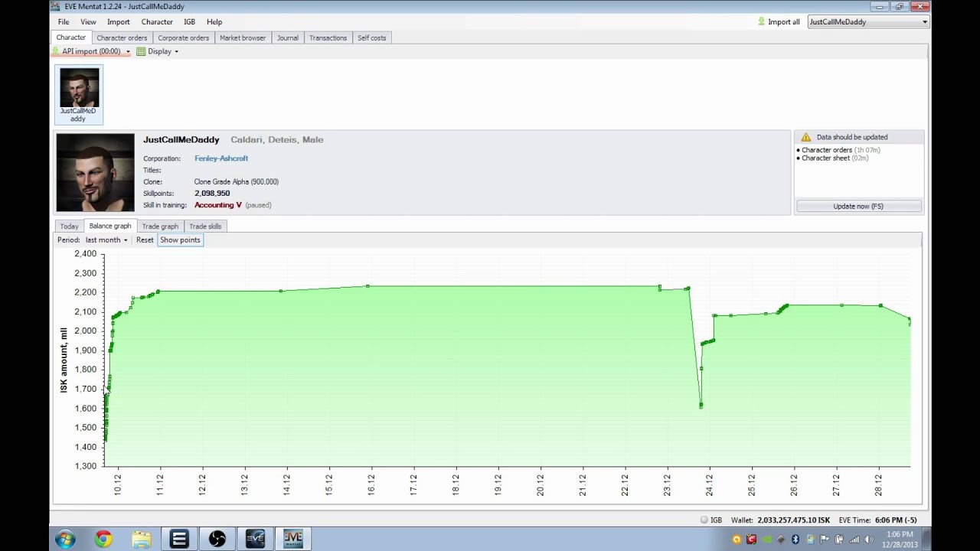The height and width of the screenshot is (551, 980).
Task: Open the Help menu
Action: [214, 21]
